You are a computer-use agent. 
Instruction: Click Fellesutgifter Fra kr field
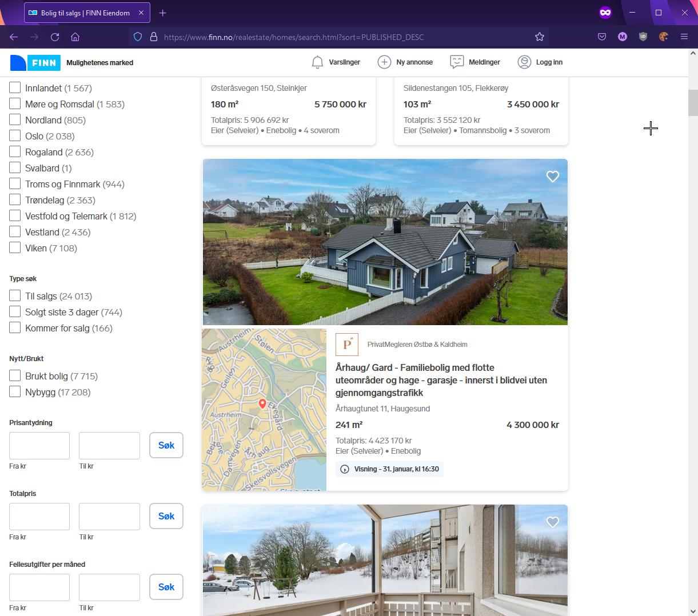[39, 587]
